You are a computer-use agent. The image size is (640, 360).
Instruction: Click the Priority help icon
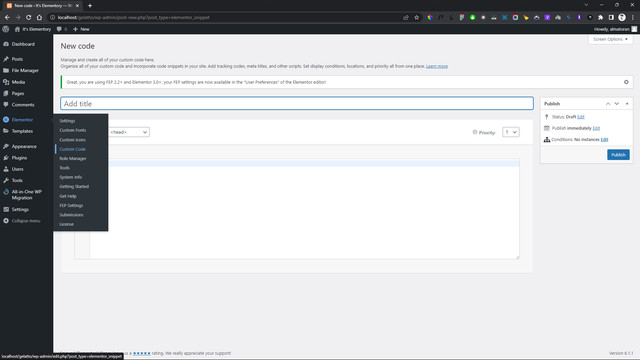coord(475,132)
